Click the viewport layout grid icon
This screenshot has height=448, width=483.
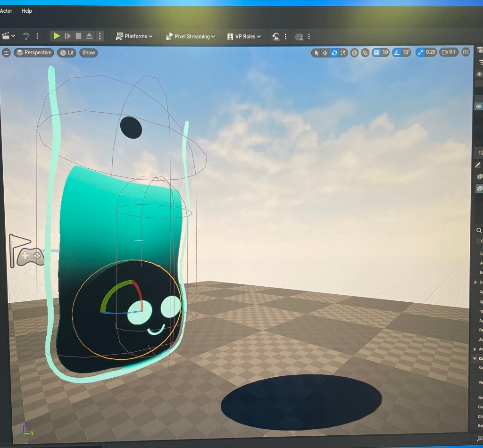click(x=466, y=52)
